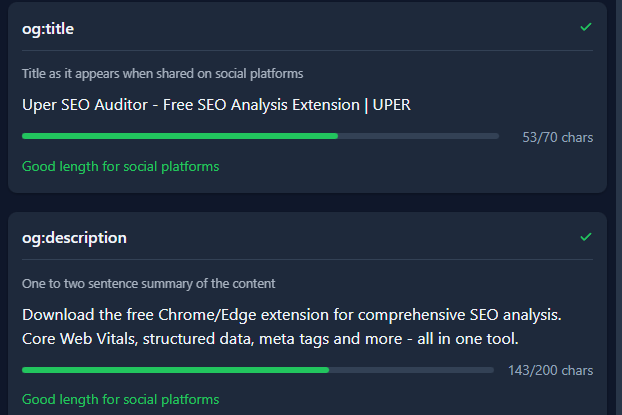Click the unfilled gray end of og:title bar
Image resolution: width=622 pixels, height=415 pixels.
418,136
